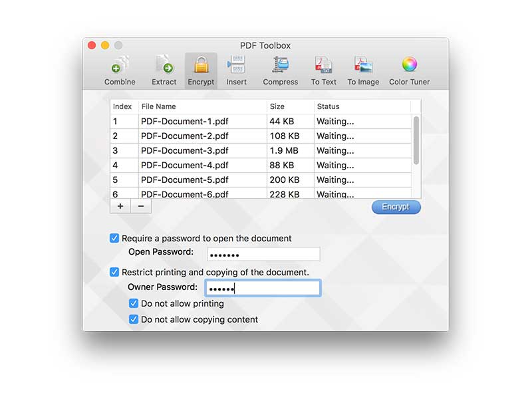Uncheck Do not allow printing
The image size is (532, 399).
134,303
